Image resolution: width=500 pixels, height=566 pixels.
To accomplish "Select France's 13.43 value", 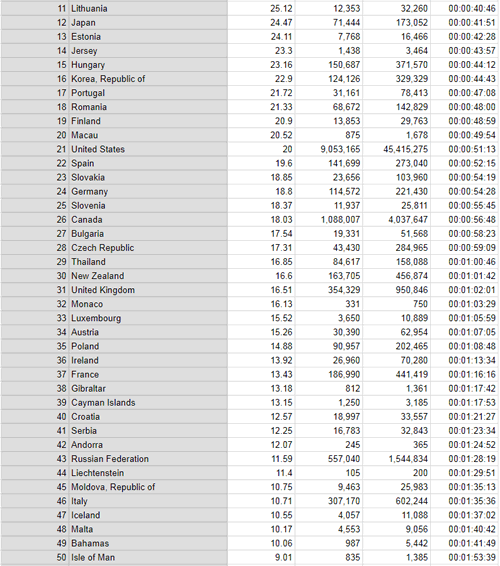I will (x=261, y=374).
